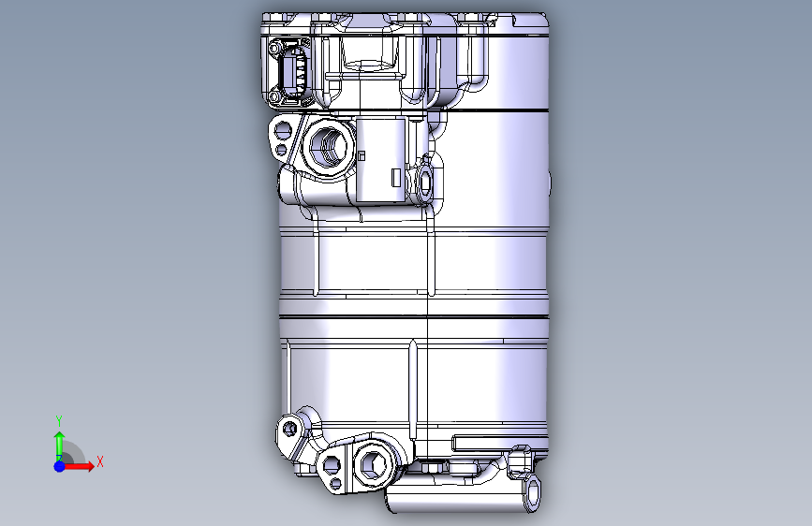Screen dimensions: 812x526
Task: Click the red X axis arrow of triad
Action: pyautogui.click(x=79, y=466)
